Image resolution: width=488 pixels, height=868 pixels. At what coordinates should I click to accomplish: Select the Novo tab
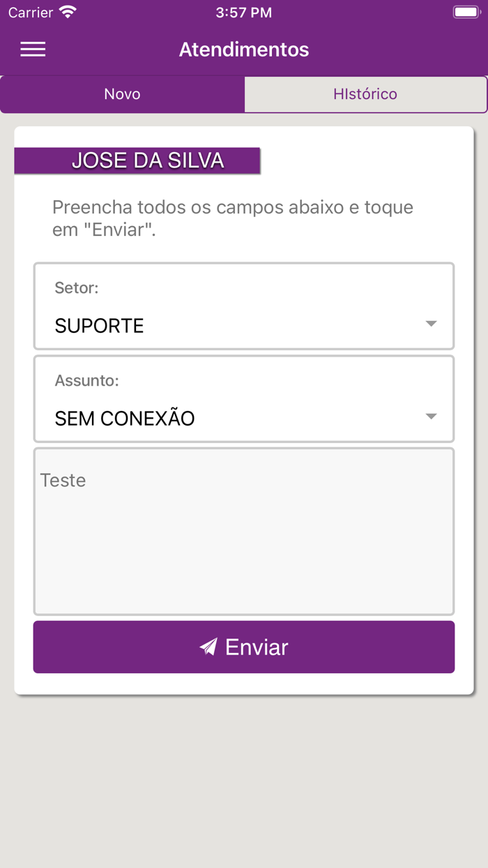coord(122,93)
